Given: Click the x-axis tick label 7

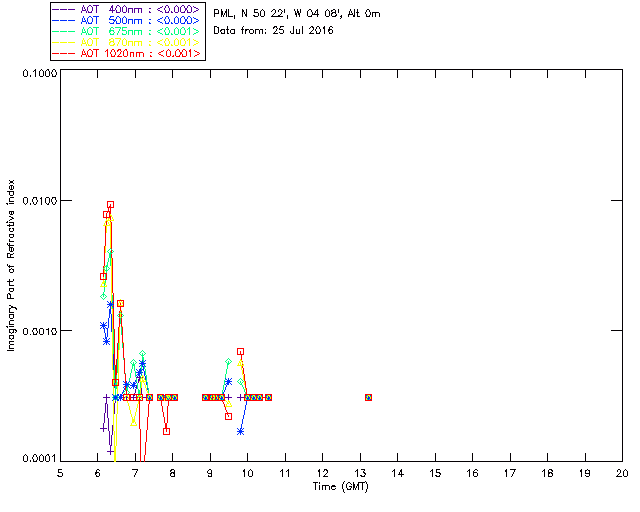Looking at the screenshot, I should (x=135, y=473).
